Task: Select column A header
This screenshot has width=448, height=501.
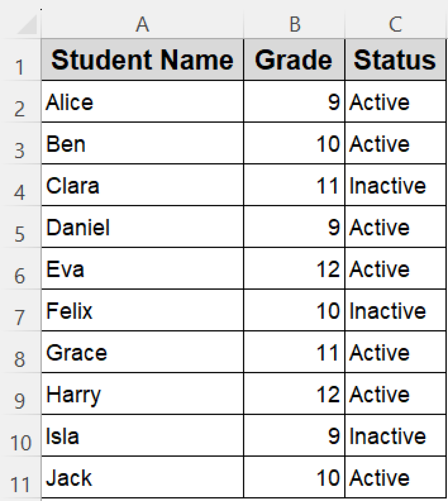Action: coord(142,25)
